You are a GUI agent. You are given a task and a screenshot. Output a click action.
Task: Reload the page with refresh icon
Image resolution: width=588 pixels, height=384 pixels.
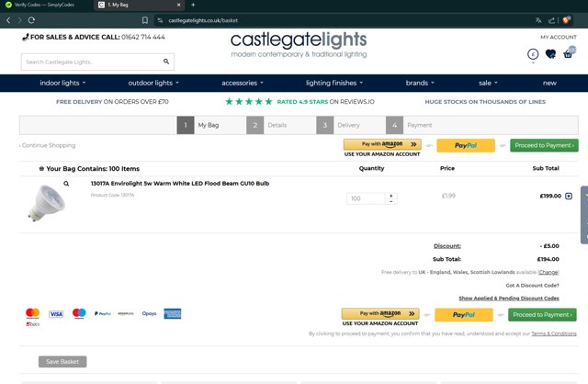[x=31, y=20]
